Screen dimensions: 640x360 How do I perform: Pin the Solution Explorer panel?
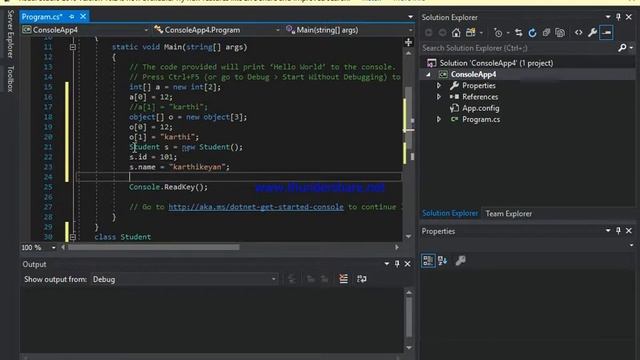618,17
